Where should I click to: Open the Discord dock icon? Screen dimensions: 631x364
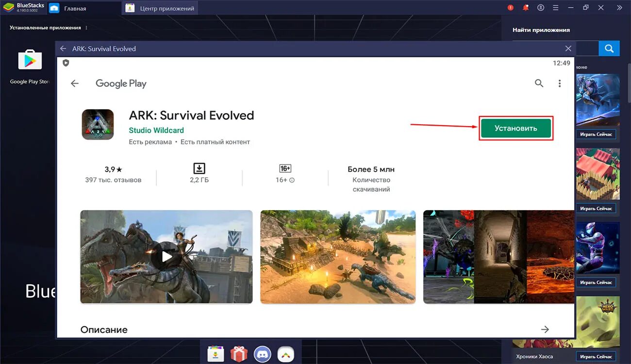(263, 354)
